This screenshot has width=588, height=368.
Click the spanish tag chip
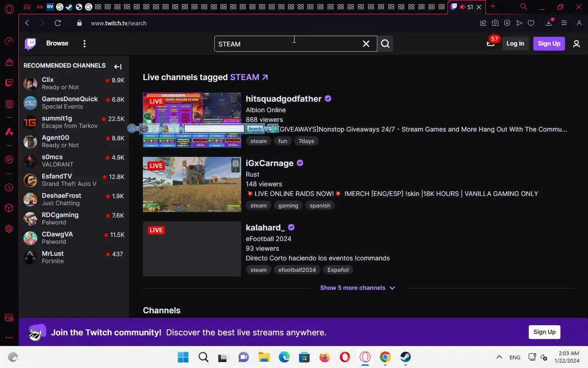320,205
